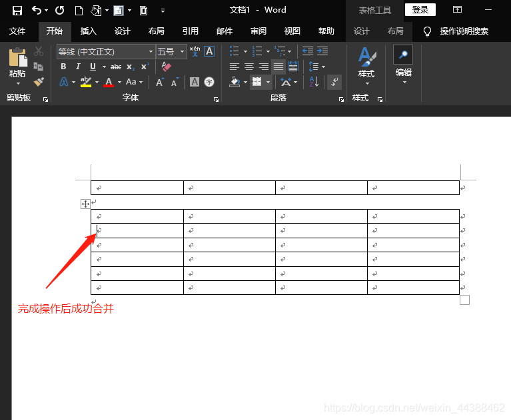Open the Customize Quick Access Toolbar arrow
Image resolution: width=511 pixels, height=420 pixels.
pos(163,11)
